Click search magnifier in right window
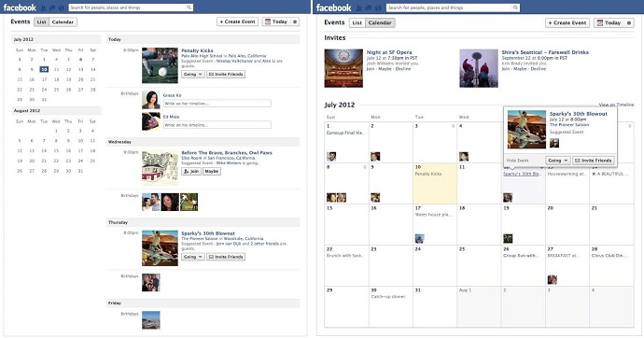 [x=515, y=7]
